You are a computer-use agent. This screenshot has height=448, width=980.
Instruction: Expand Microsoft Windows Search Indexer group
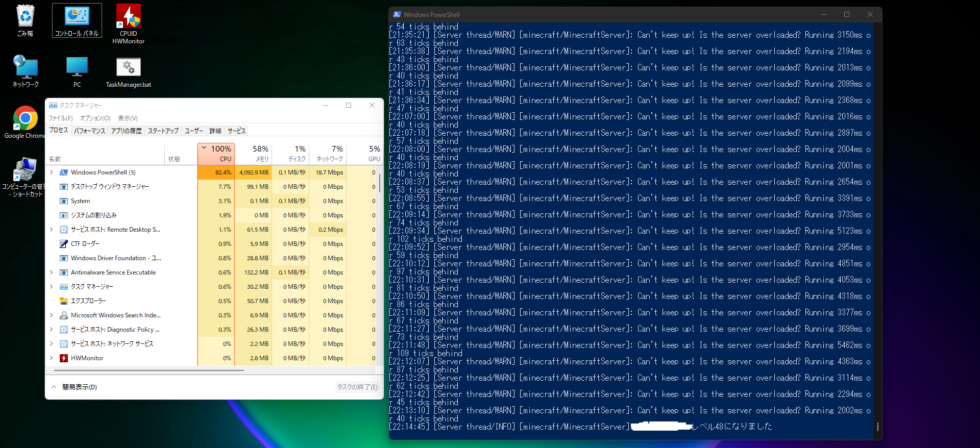(x=52, y=315)
